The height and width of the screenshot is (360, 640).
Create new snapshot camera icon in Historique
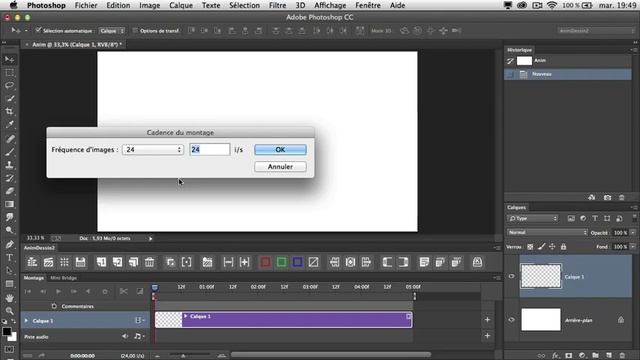pyautogui.click(x=607, y=198)
